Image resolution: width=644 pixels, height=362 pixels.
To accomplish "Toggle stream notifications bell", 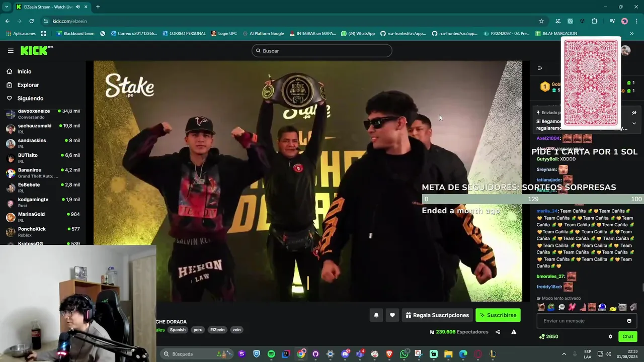I will [x=376, y=315].
